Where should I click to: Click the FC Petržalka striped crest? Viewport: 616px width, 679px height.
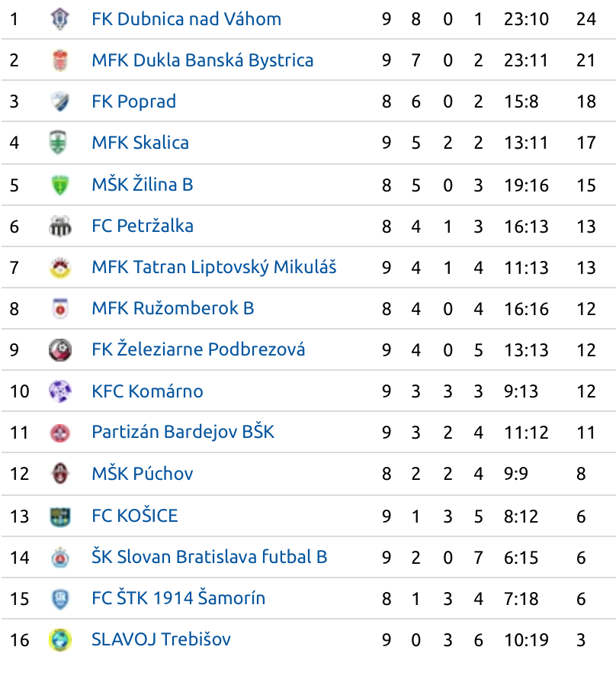click(60, 226)
